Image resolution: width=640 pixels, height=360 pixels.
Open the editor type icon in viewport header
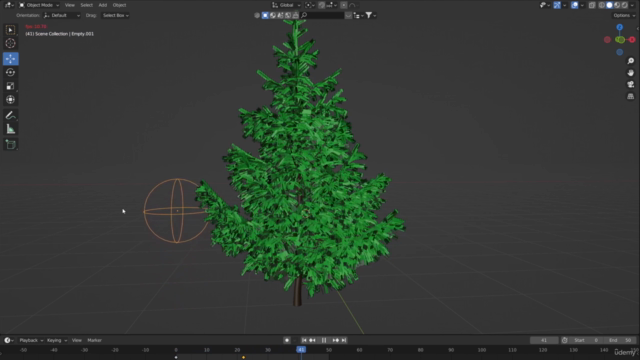tap(9, 5)
